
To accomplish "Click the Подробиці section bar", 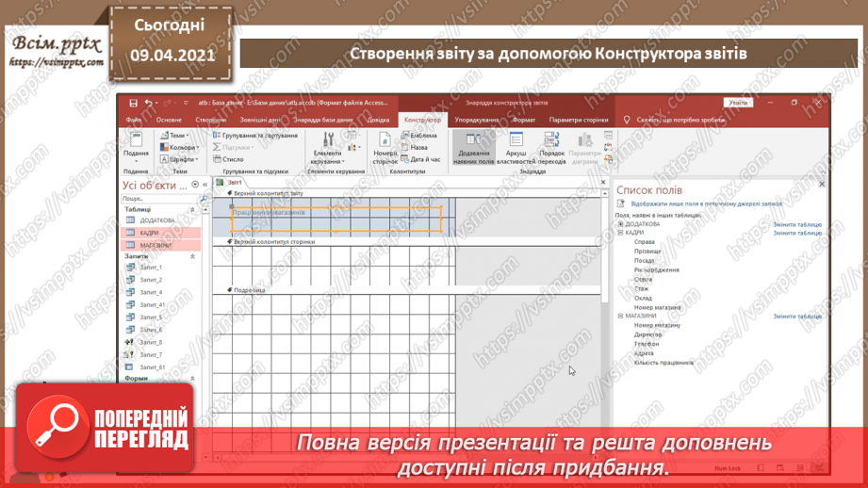I will click(407, 290).
